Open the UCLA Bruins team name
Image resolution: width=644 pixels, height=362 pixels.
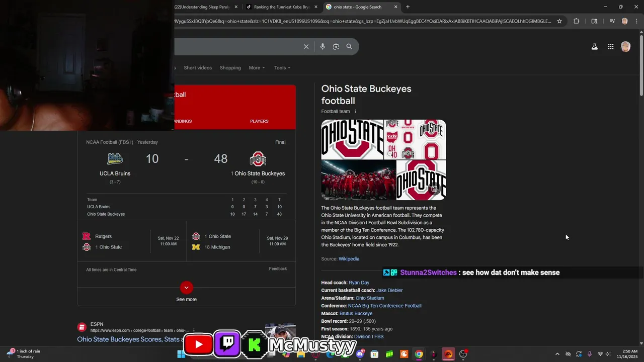pos(115,173)
